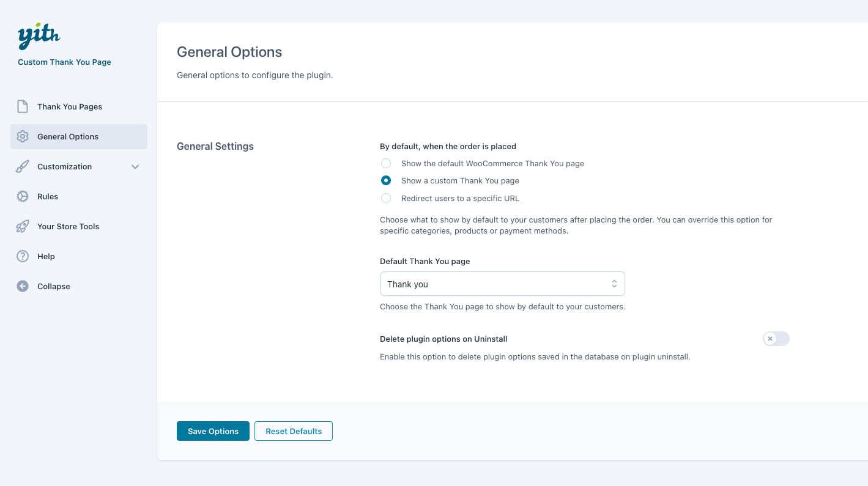Click the Rules cog icon
The width and height of the screenshot is (868, 486).
(23, 196)
